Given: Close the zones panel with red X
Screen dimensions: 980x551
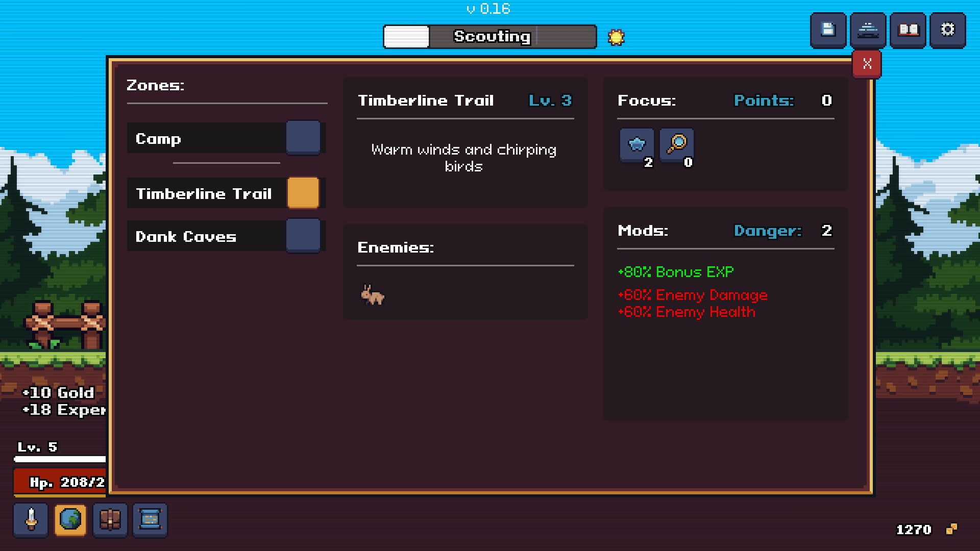Looking at the screenshot, I should pyautogui.click(x=867, y=64).
